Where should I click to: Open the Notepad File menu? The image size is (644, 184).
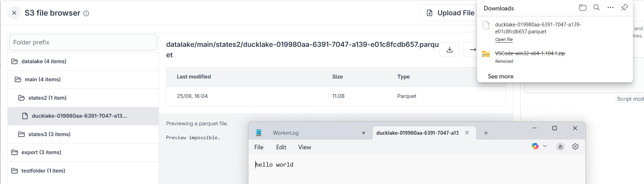(x=259, y=147)
